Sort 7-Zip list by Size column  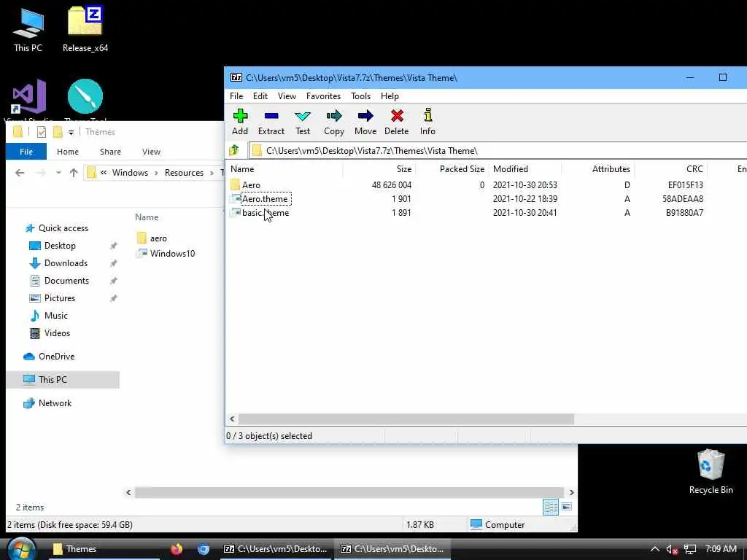pos(379,169)
